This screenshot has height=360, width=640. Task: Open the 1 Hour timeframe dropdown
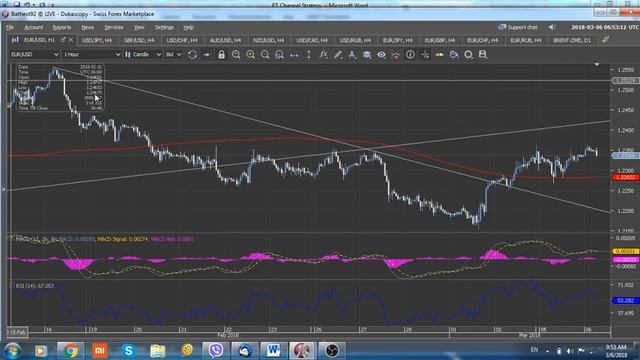tap(92, 55)
